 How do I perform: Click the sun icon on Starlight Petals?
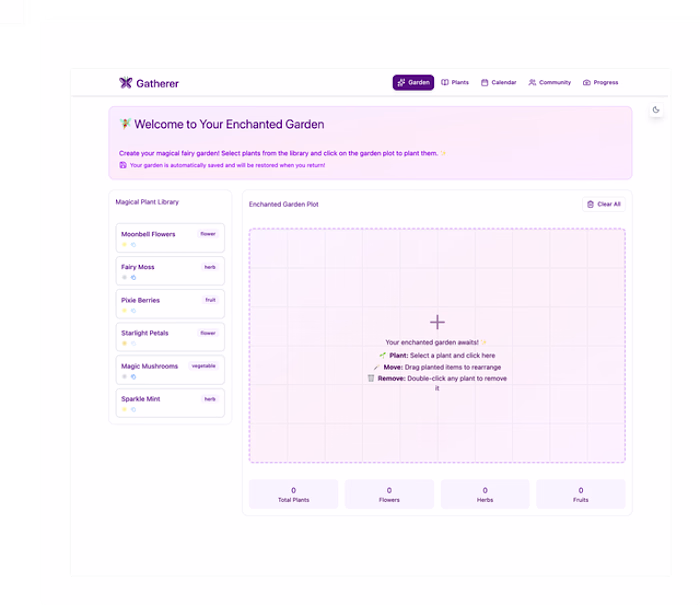point(125,344)
